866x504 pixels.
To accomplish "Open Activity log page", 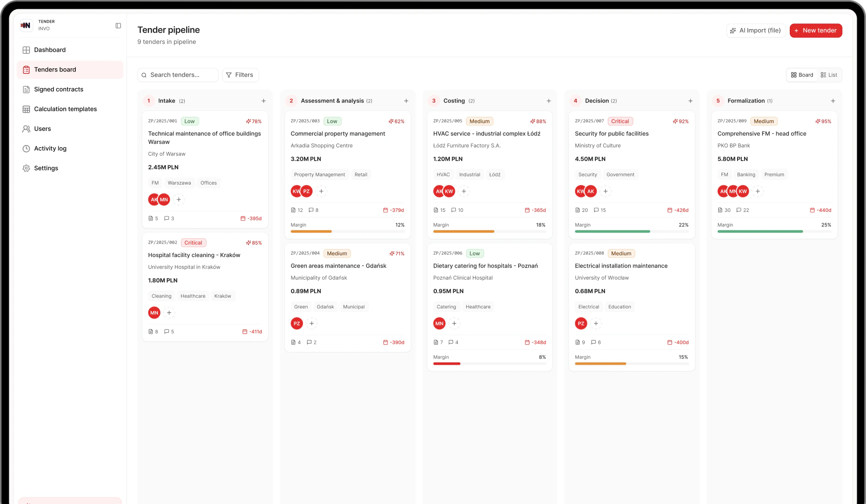I will 70,149.
